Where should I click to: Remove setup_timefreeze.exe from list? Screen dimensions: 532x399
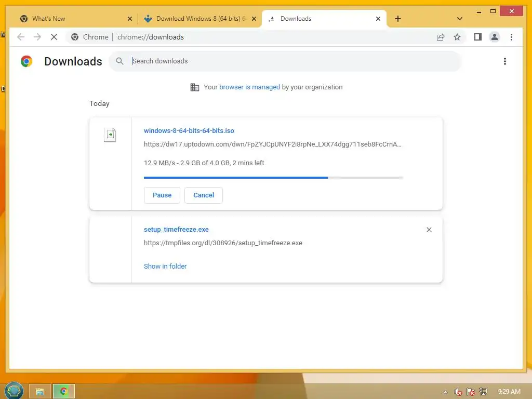pos(429,230)
